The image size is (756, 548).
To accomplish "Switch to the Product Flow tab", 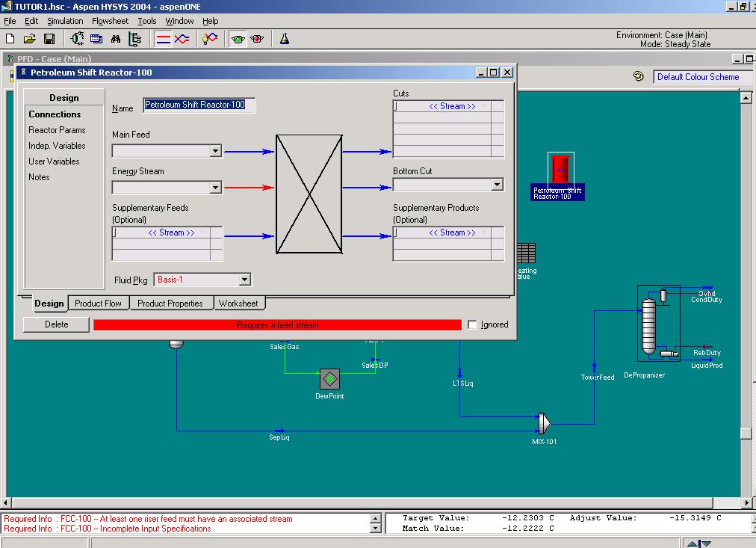I will [x=99, y=304].
